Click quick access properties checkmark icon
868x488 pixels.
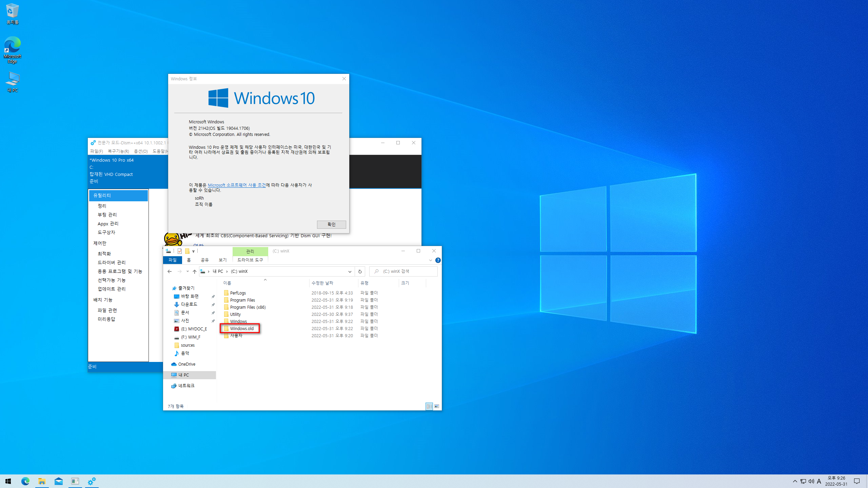180,251
